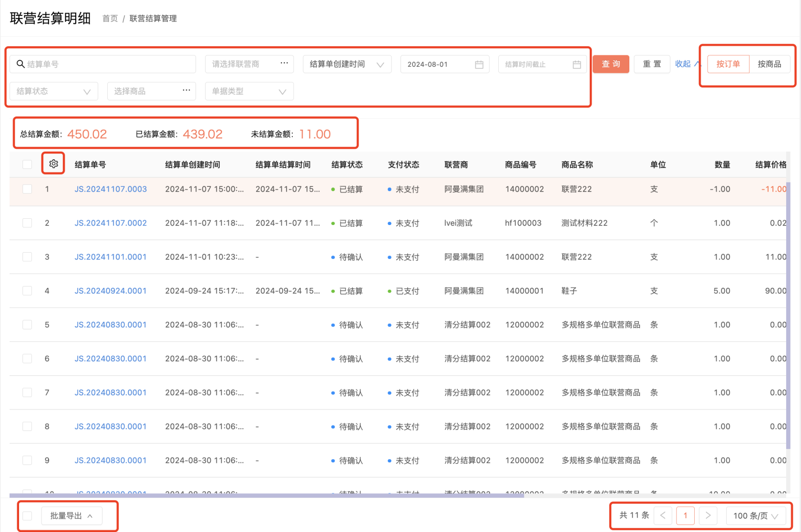Switch to the 按订单 view tab
Screen dimensions: 801x532
(728, 64)
